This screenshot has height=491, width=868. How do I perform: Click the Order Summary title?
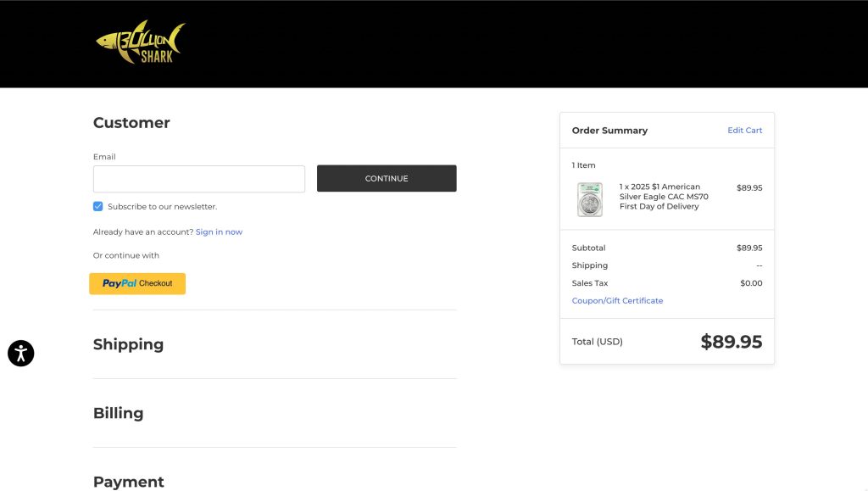tap(609, 131)
